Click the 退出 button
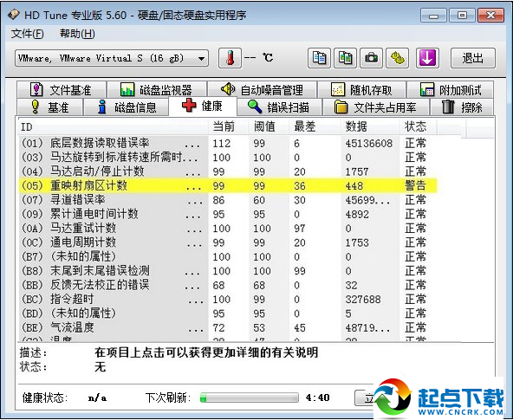Screen dimensions: 513x420 pyautogui.click(x=473, y=58)
